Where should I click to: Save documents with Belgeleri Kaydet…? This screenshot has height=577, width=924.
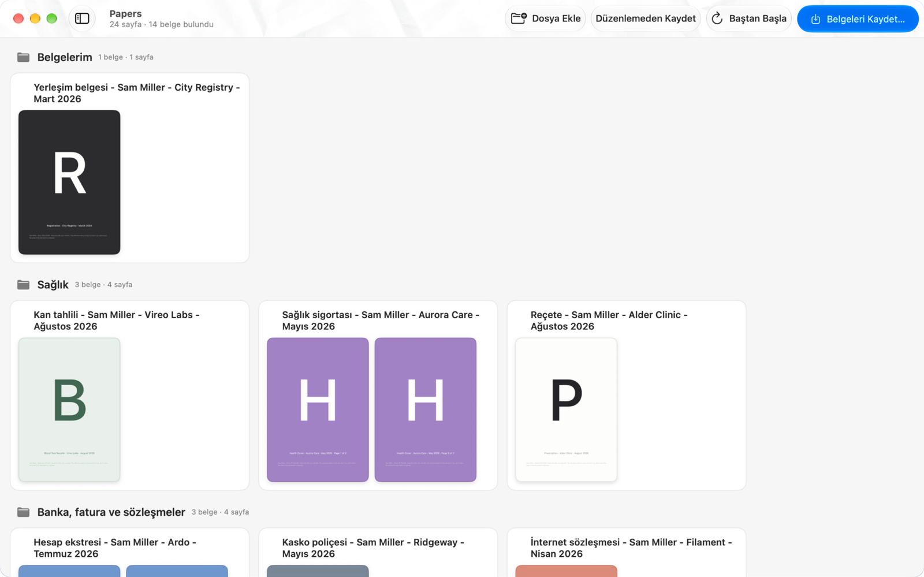pos(858,19)
